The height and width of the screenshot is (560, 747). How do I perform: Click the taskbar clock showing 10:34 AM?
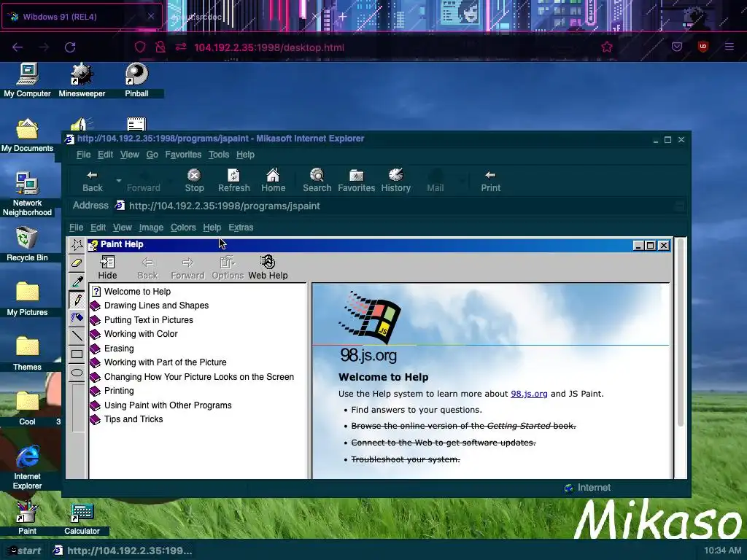(x=723, y=551)
